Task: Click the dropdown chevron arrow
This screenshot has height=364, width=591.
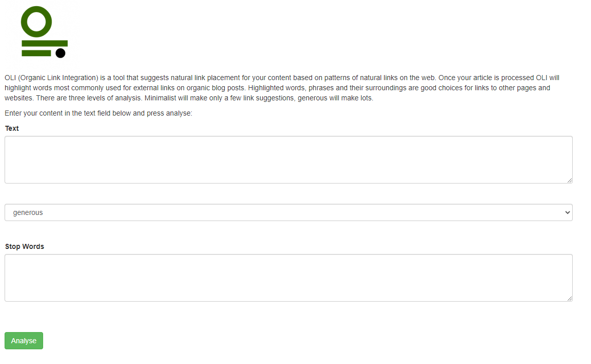Action: click(567, 212)
